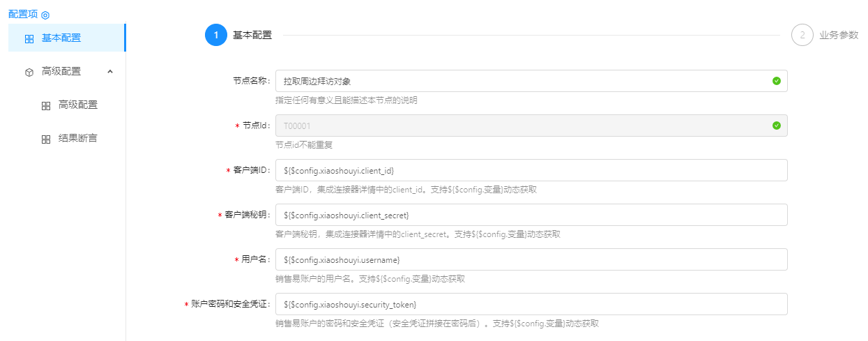Image resolution: width=868 pixels, height=341 pixels.
Task: Click the grid icon of 高级配置 sub-item
Action: pos(46,106)
